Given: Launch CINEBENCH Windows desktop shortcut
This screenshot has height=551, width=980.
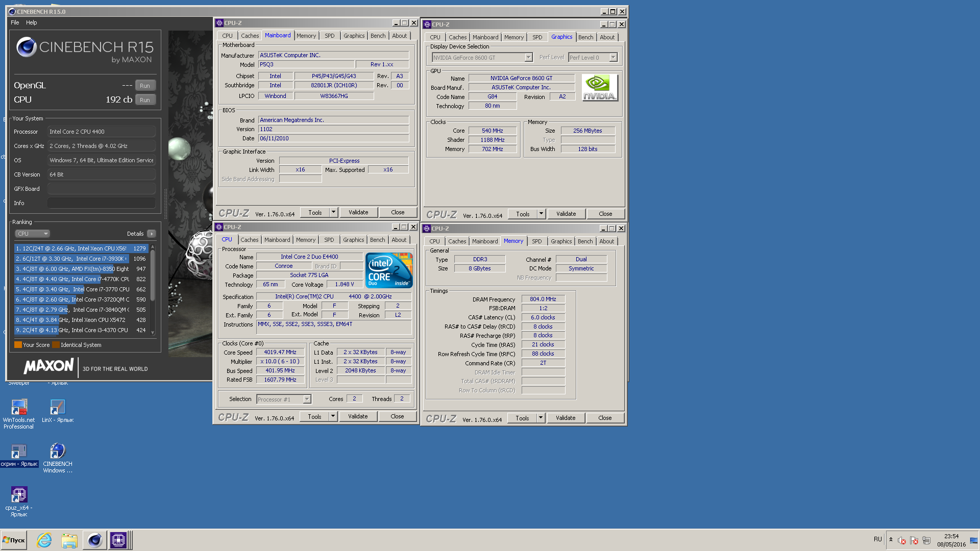Looking at the screenshot, I should coord(58,458).
